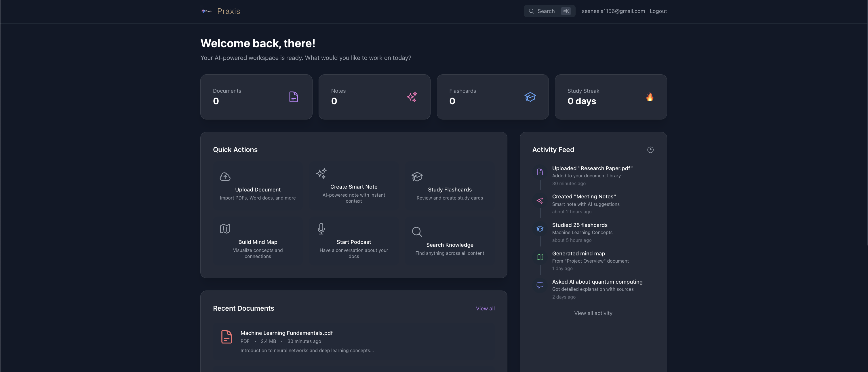This screenshot has width=868, height=372.
Task: Click the red PDF file icon
Action: 226,337
